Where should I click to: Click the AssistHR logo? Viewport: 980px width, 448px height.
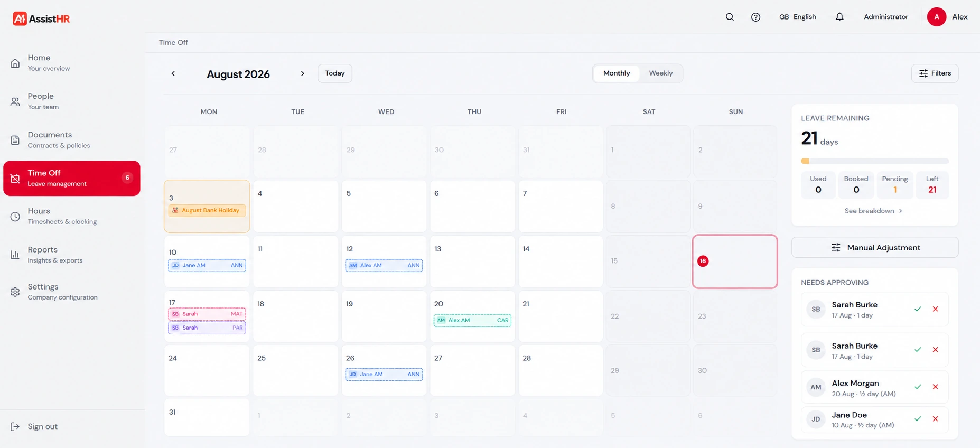tap(41, 18)
